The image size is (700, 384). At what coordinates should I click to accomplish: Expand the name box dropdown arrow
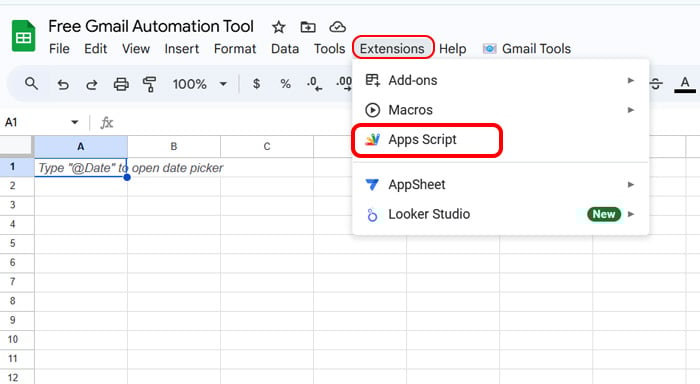(x=75, y=122)
